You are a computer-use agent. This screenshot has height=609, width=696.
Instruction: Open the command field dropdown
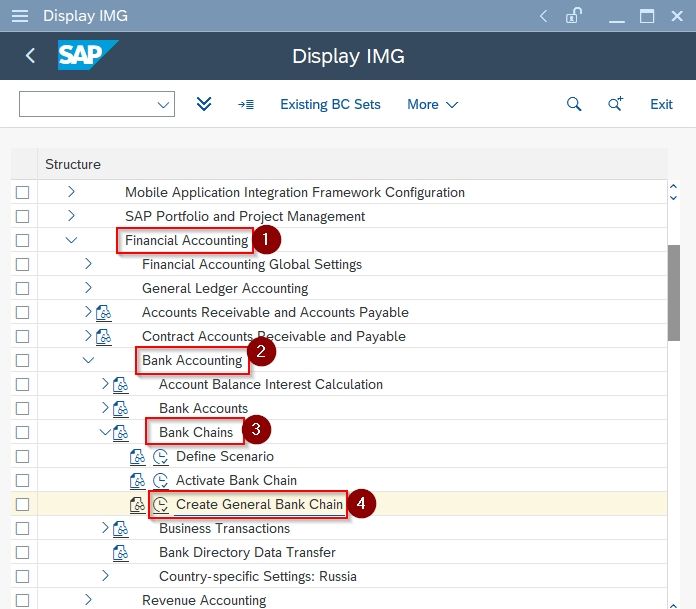[x=163, y=105]
